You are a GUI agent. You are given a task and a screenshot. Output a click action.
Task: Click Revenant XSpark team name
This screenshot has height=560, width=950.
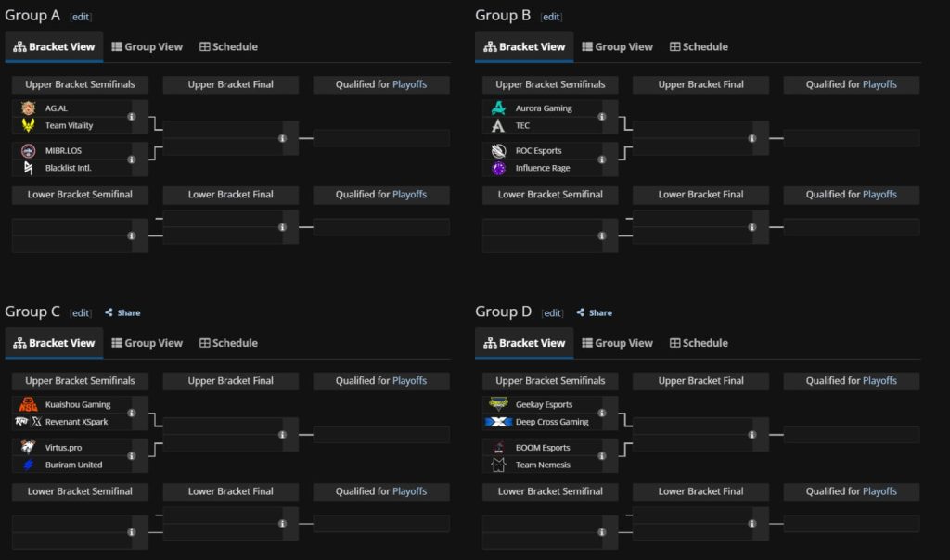point(76,421)
